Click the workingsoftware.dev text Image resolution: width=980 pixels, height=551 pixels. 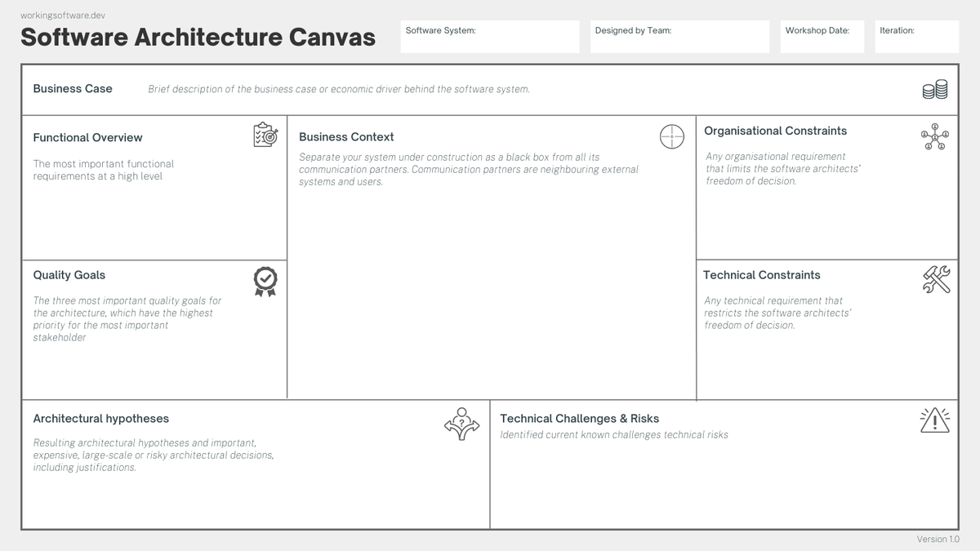coord(63,16)
